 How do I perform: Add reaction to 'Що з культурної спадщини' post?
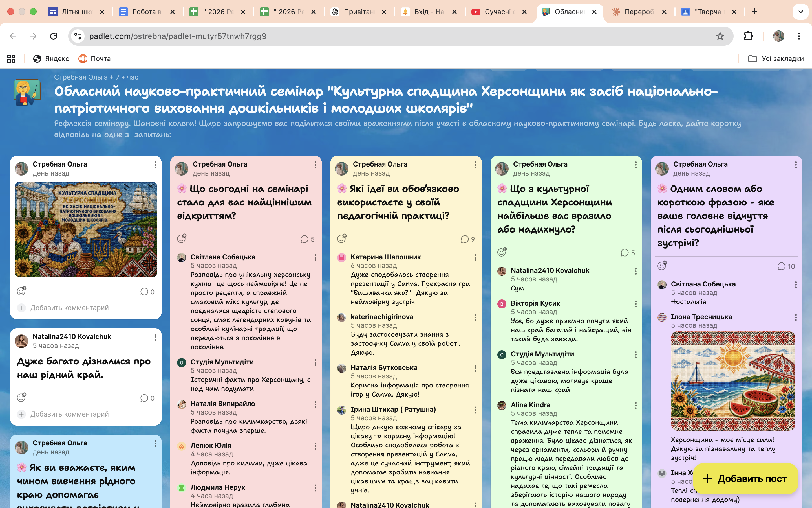point(502,252)
